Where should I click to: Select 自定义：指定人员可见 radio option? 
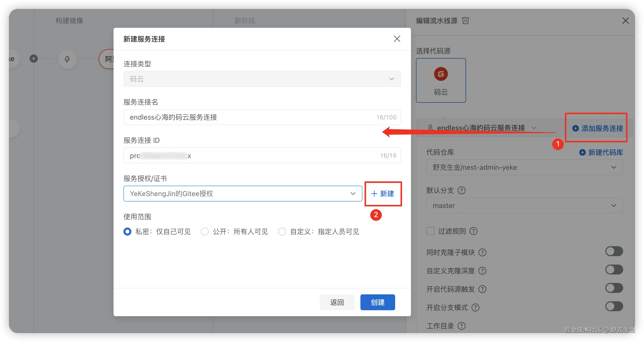(282, 232)
